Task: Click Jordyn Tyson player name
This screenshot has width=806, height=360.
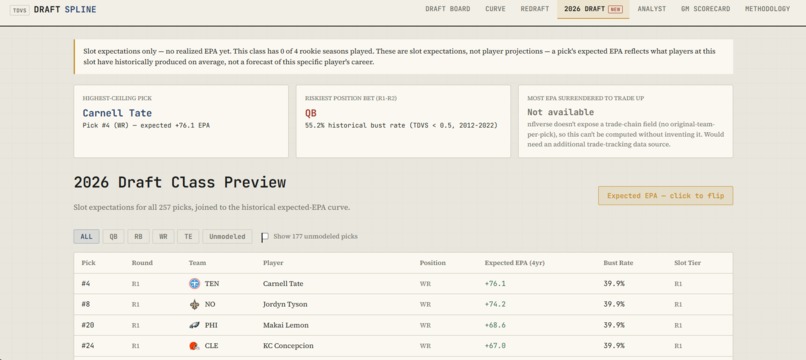Action: [x=285, y=304]
